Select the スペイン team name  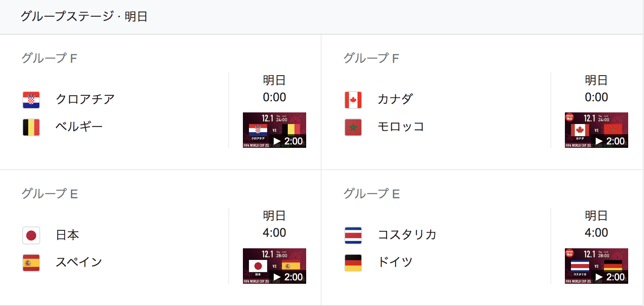click(79, 262)
